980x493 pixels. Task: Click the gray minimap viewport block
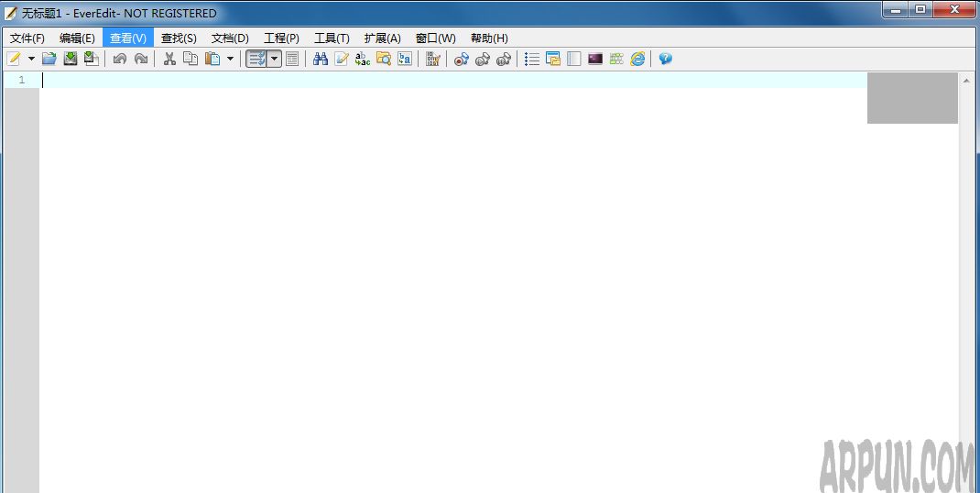[911, 98]
